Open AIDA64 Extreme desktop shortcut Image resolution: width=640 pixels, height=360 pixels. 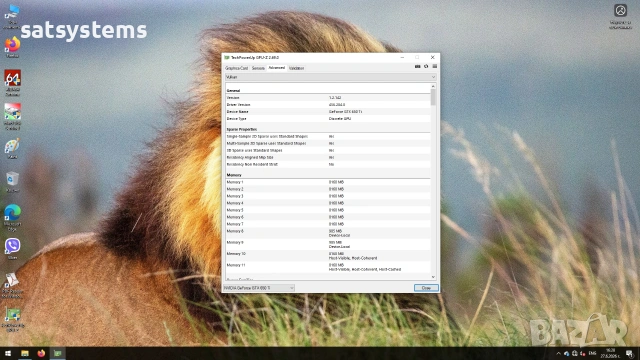coord(12,83)
